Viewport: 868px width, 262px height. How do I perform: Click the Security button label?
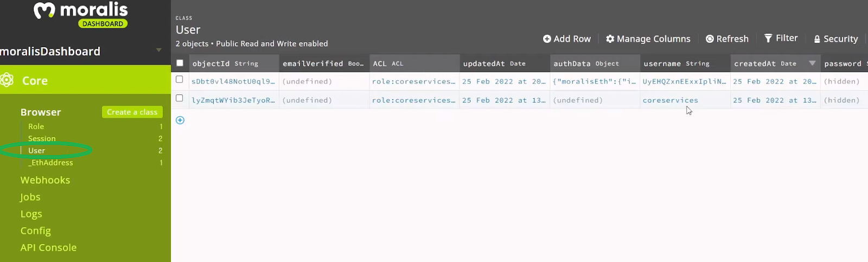(x=841, y=39)
